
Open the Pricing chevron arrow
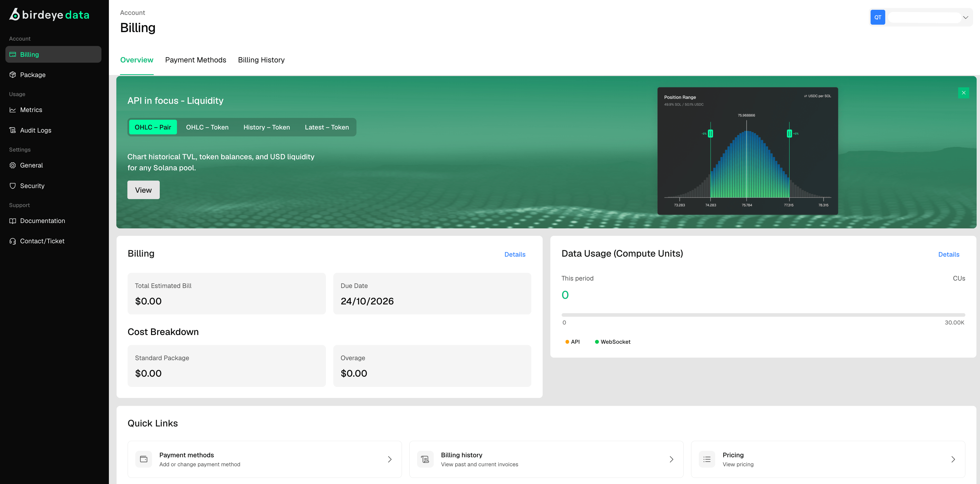tap(953, 459)
